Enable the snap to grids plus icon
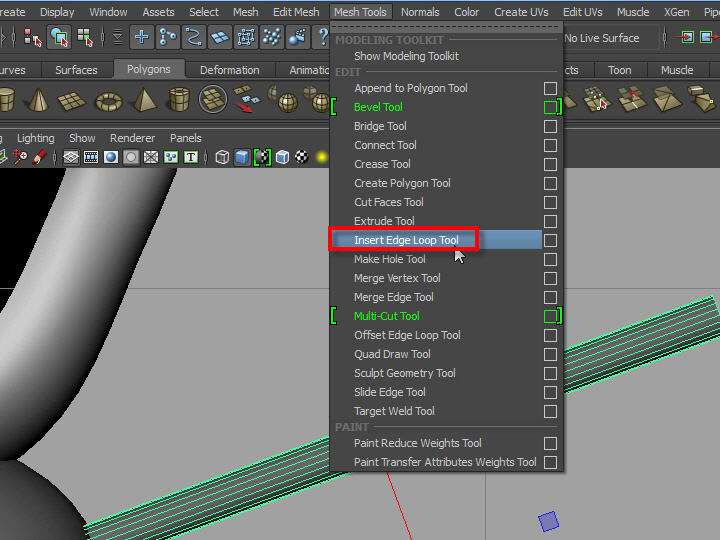 (x=142, y=38)
